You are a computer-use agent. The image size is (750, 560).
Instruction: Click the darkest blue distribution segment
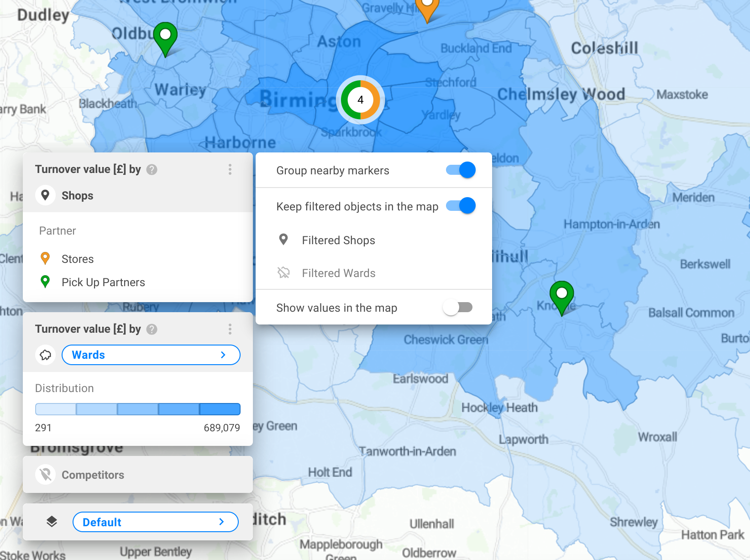220,409
